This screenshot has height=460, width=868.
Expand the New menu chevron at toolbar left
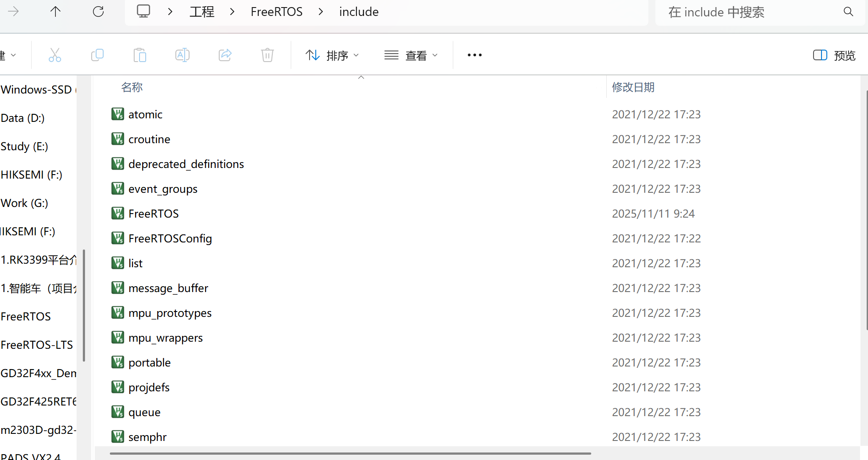click(x=13, y=55)
